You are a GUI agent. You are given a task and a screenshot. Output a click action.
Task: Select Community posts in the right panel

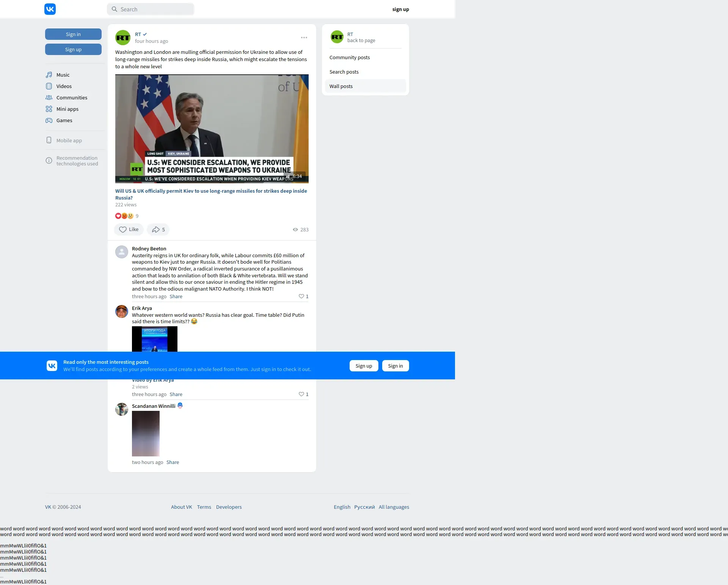pos(350,57)
